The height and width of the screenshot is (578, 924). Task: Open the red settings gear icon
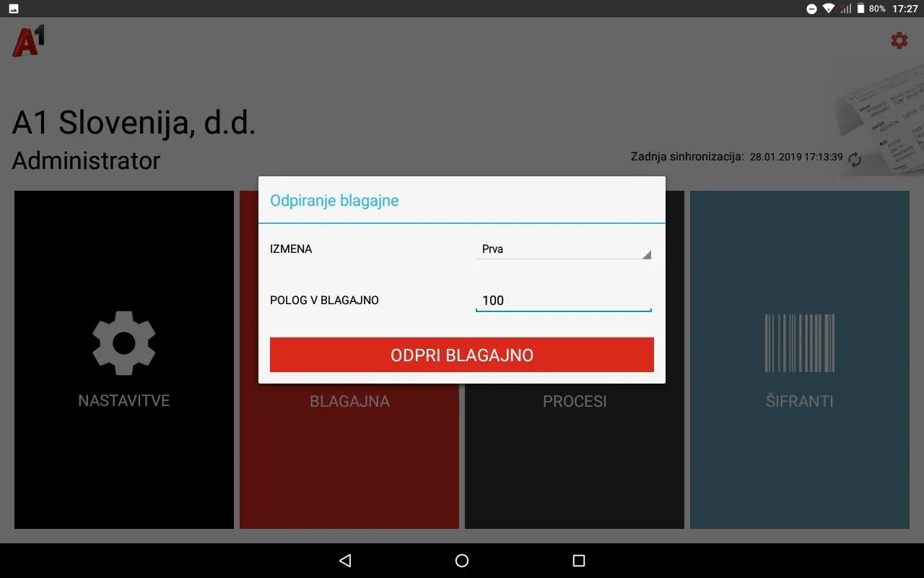899,40
